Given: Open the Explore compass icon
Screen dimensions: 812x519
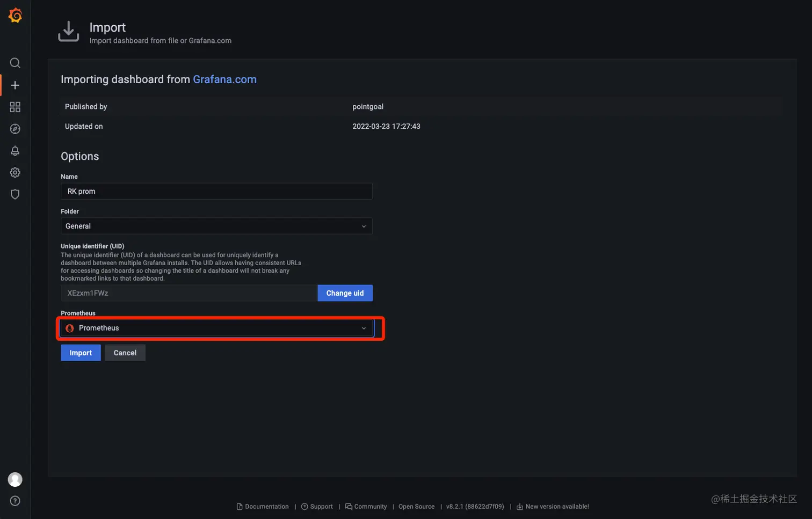Looking at the screenshot, I should pos(15,129).
